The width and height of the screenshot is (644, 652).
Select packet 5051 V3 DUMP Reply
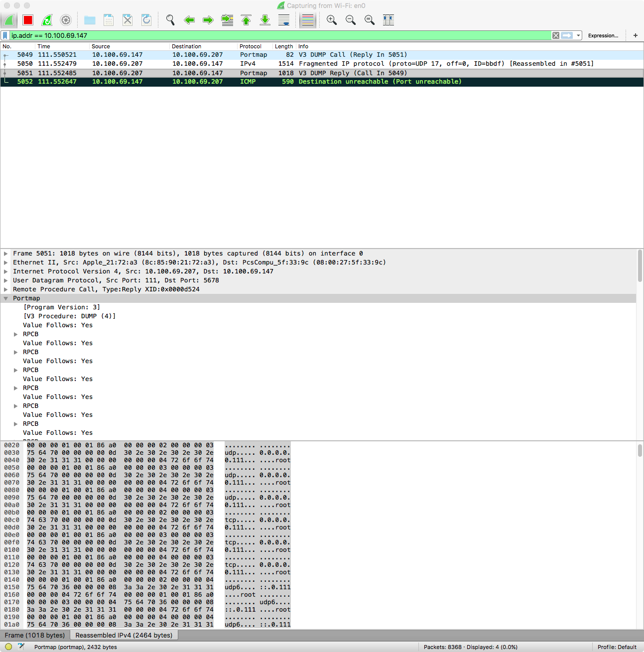point(322,73)
